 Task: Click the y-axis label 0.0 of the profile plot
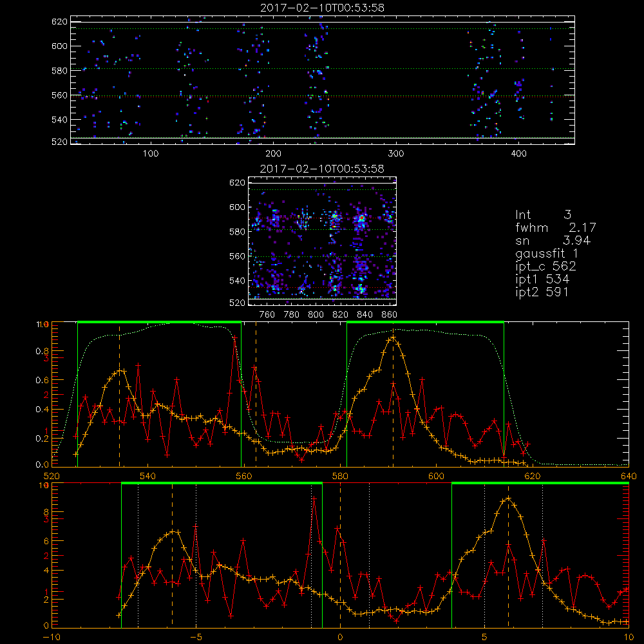coord(43,465)
